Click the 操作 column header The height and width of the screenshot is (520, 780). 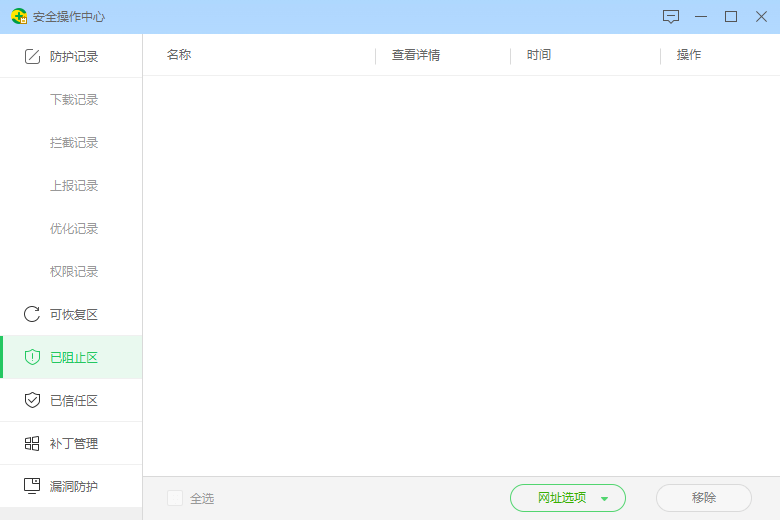tap(689, 55)
